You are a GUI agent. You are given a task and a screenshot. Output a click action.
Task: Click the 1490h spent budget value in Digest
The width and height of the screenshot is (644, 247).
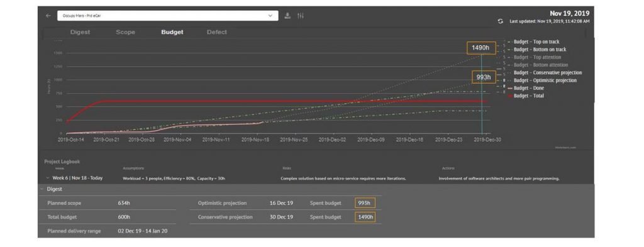(x=365, y=217)
